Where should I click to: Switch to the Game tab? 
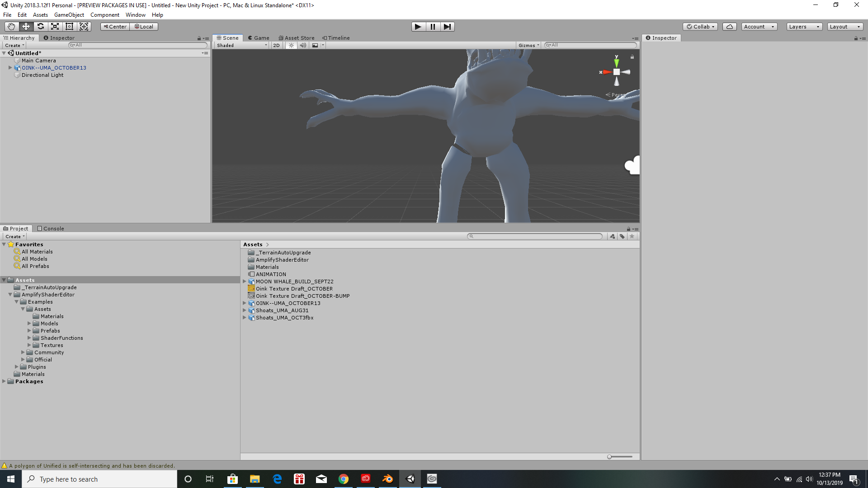(x=258, y=38)
